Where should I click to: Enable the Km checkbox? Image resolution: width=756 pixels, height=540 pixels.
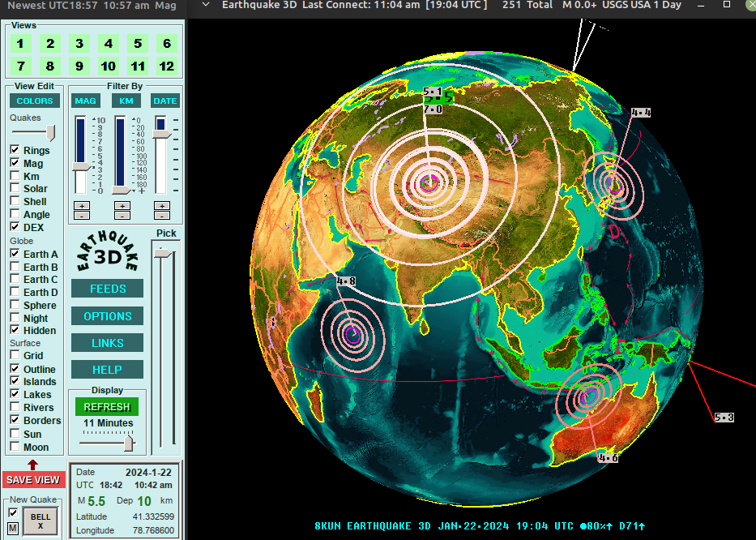coord(15,176)
